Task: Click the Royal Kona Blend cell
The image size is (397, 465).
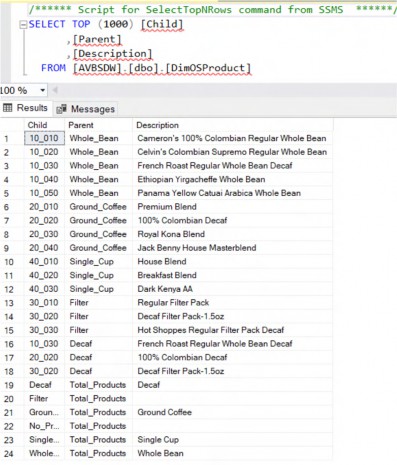Action: 233,234
